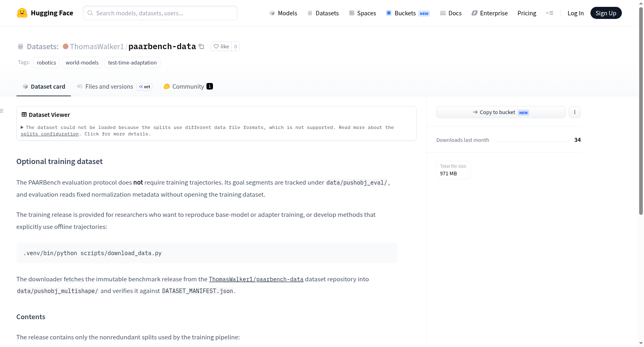The image size is (644, 347).
Task: Open the splits configuration link
Action: (50, 134)
